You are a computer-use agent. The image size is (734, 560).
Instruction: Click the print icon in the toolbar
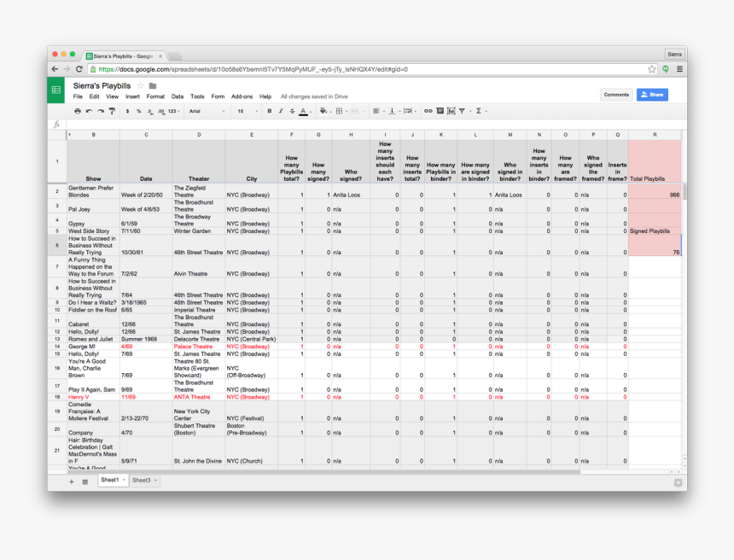(x=78, y=111)
